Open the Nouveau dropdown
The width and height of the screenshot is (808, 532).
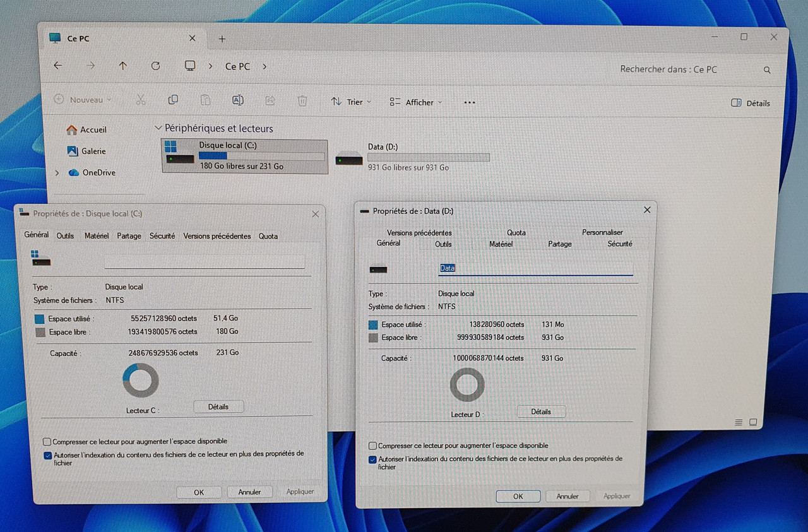coord(83,100)
